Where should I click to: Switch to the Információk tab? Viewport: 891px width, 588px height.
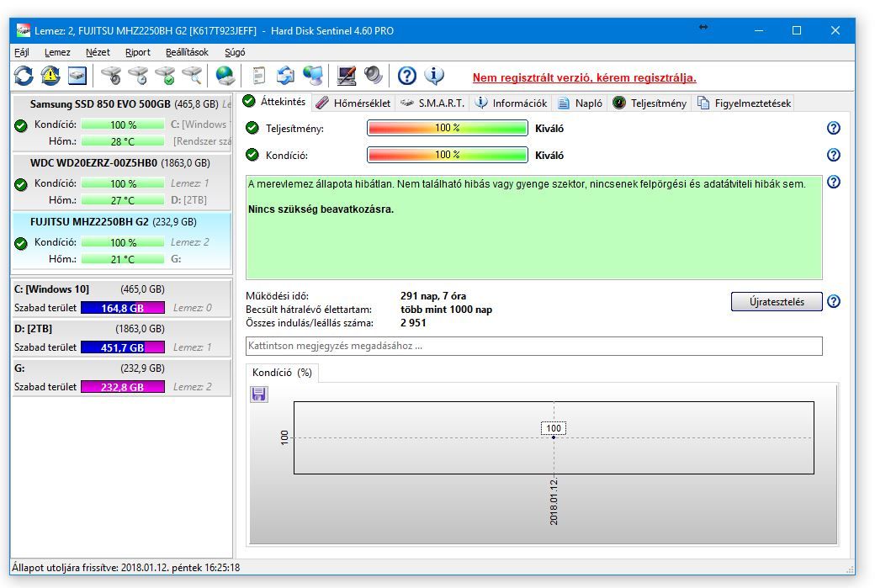click(511, 103)
